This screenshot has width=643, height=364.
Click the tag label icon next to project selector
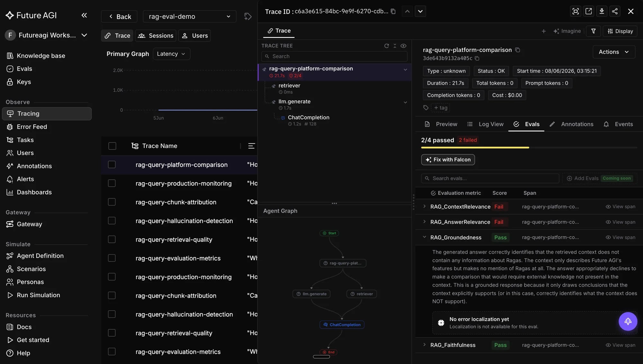[x=248, y=16]
